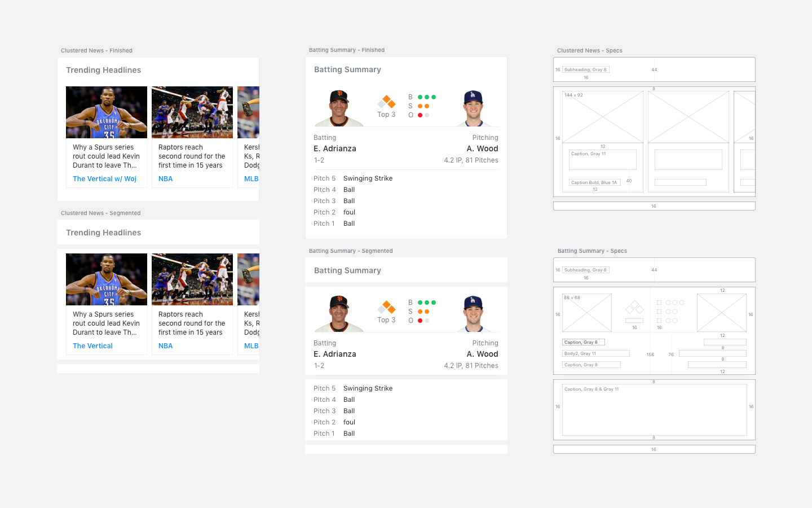Image resolution: width=812 pixels, height=508 pixels.
Task: Open Kevin Durant photo in Clustered News Segmented
Action: coord(107,279)
